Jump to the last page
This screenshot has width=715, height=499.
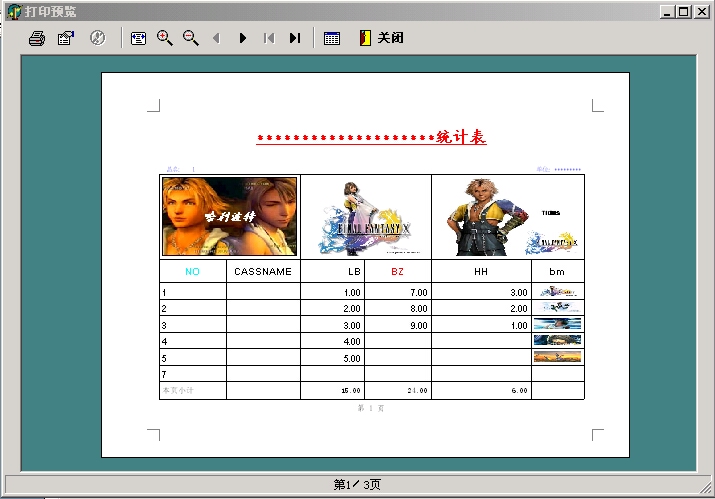295,38
